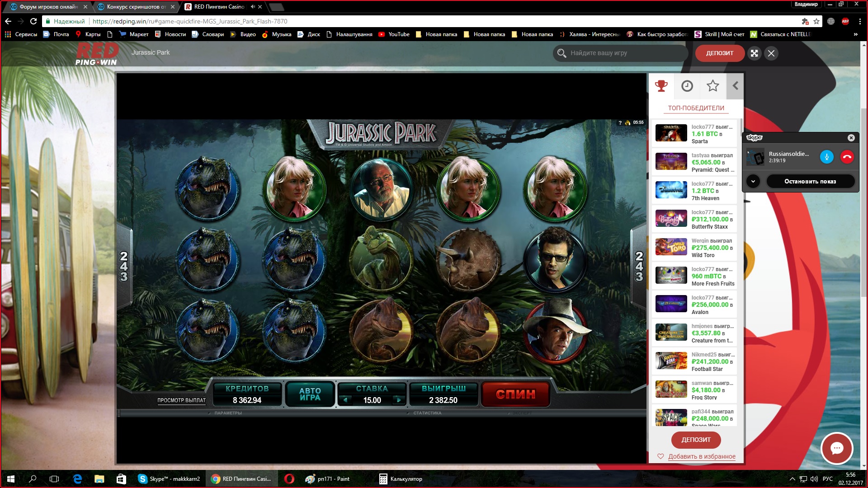Open the top winners trophy tab
Viewport: 868px width, 488px height.
[x=661, y=86]
